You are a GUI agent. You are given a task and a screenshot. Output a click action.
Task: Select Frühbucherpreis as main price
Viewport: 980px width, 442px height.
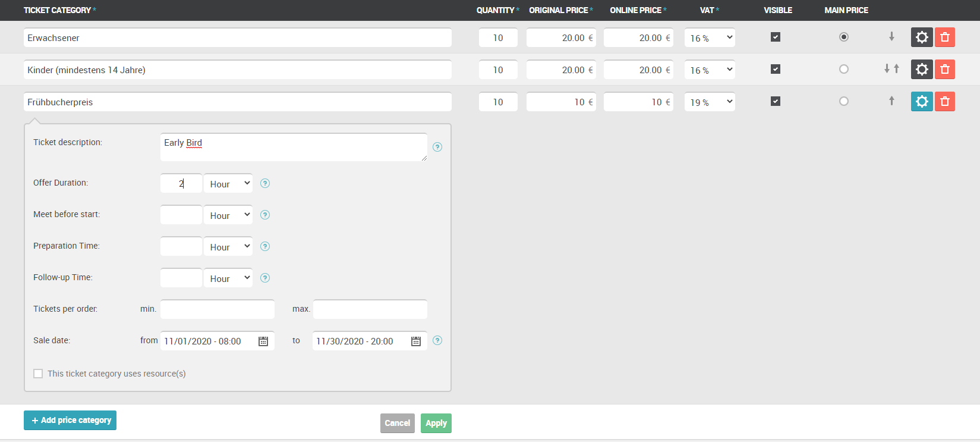click(844, 101)
